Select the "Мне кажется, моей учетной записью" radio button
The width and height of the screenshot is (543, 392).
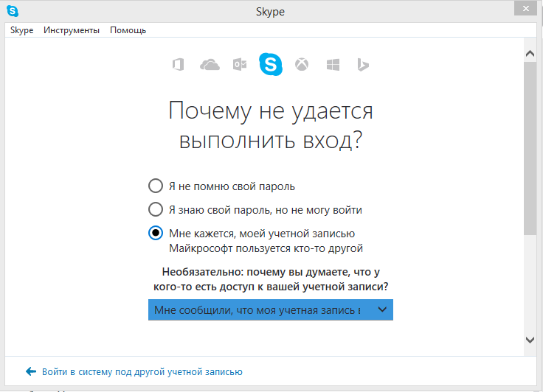pos(156,233)
